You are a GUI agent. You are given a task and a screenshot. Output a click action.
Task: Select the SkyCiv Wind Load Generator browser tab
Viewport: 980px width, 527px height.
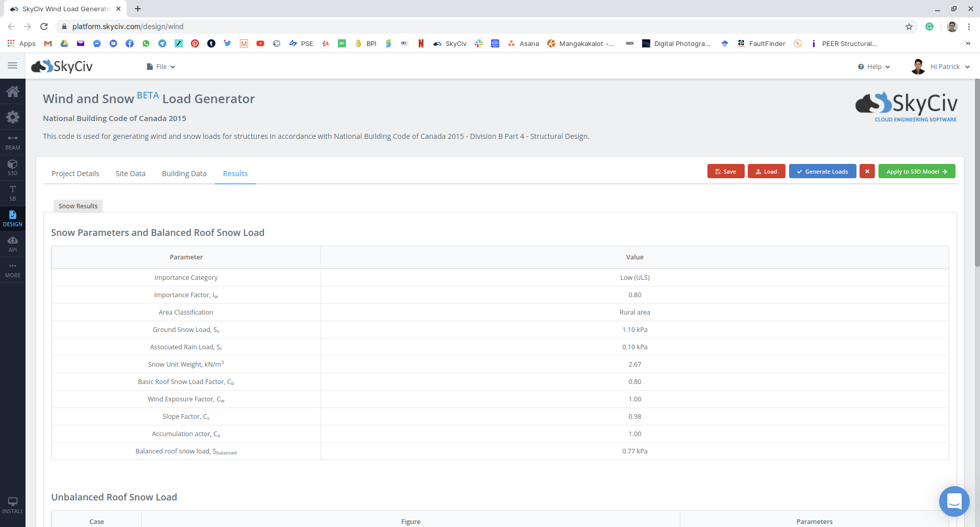click(x=65, y=9)
